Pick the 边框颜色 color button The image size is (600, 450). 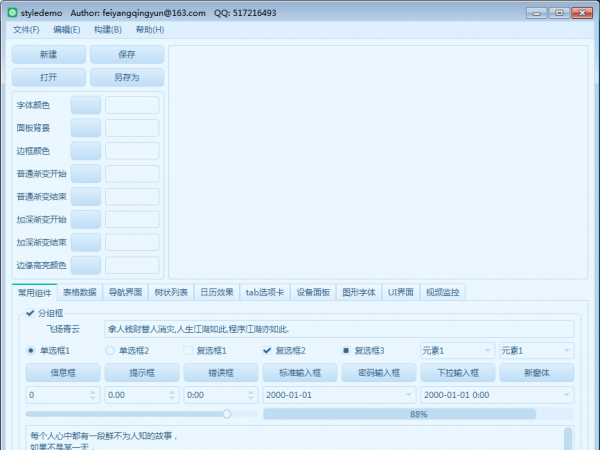tap(86, 151)
